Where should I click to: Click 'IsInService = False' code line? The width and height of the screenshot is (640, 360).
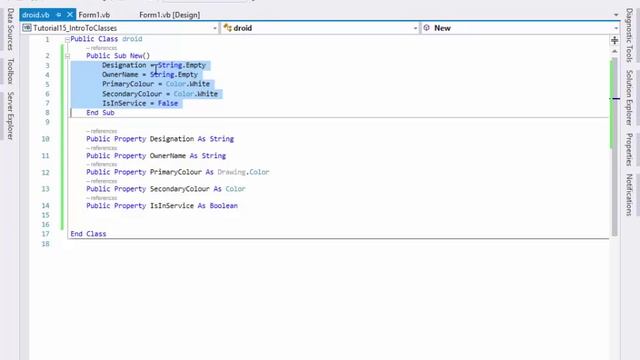point(140,103)
